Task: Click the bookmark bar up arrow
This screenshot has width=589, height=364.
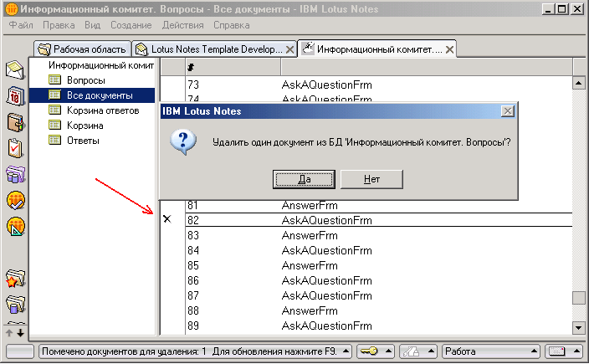Action: tap(9, 333)
